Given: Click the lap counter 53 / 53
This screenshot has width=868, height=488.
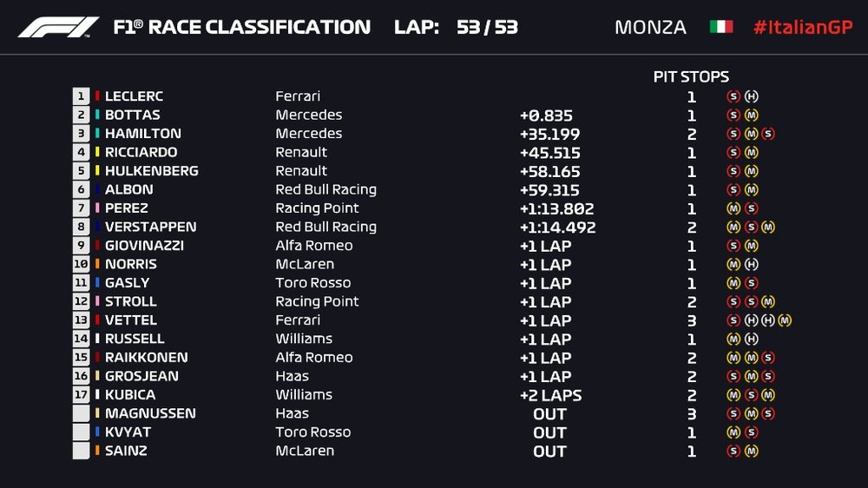Looking at the screenshot, I should (487, 27).
